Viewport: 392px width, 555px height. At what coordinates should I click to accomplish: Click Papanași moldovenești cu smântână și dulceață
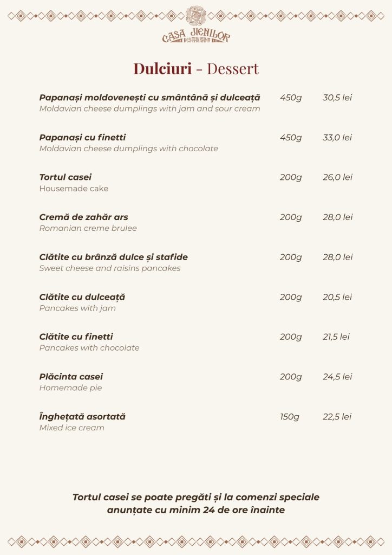149,98
